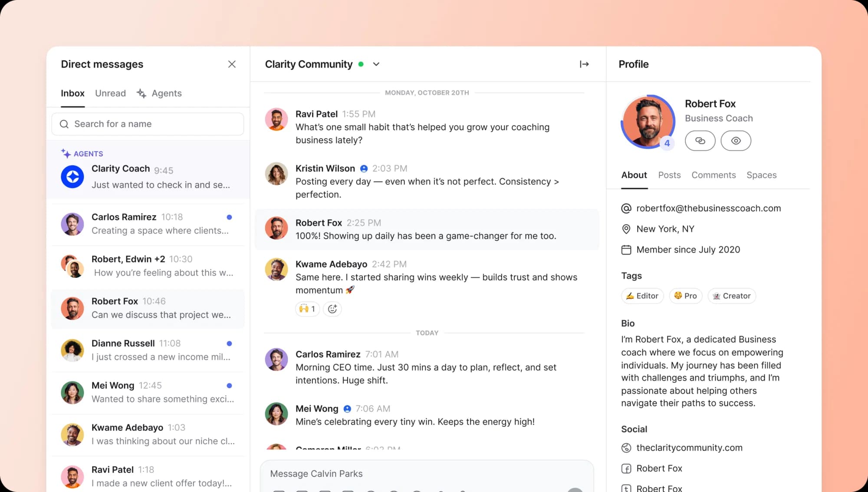Image resolution: width=868 pixels, height=492 pixels.
Task: Copy Robert Fox's profile link icon
Action: (x=700, y=141)
